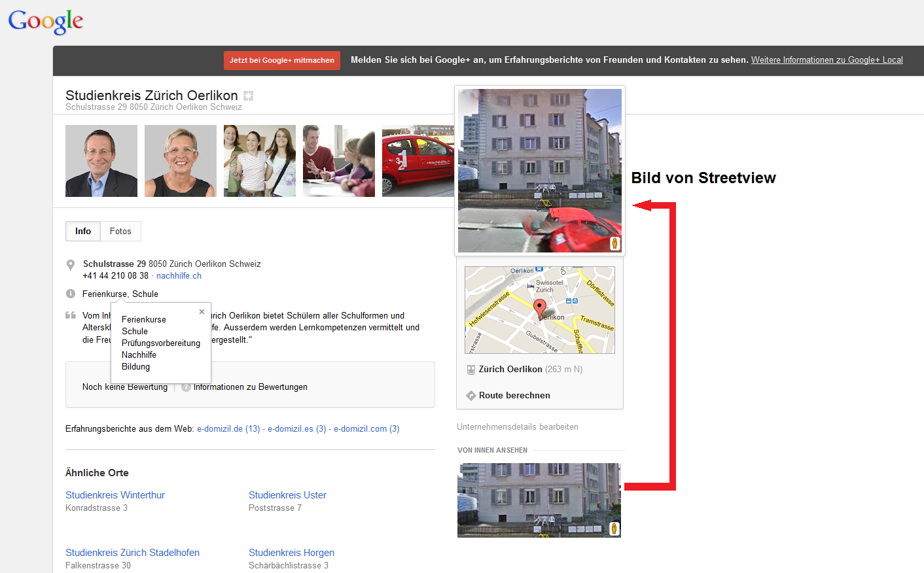Click the 'Ferienkurse, Schule' category line

[120, 294]
